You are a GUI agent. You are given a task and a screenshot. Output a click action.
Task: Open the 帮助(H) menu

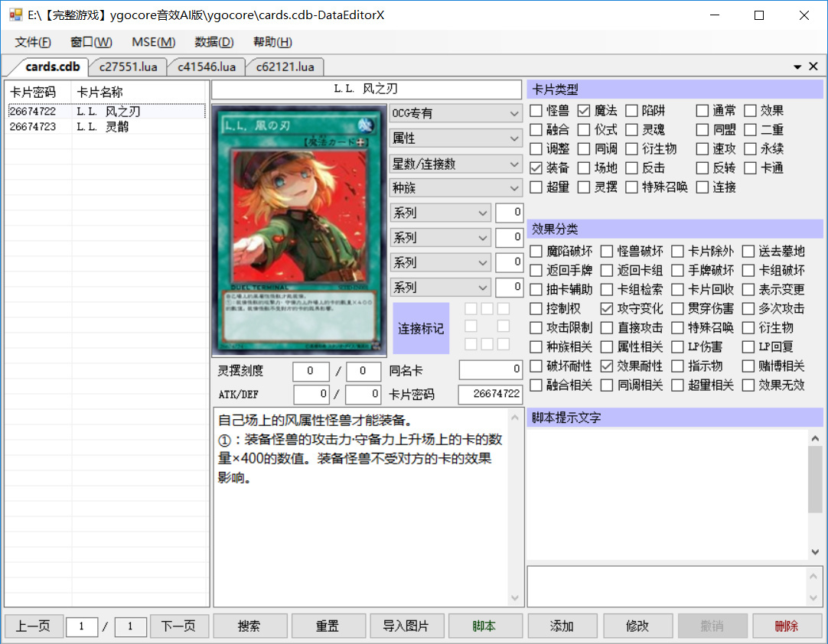coord(272,42)
